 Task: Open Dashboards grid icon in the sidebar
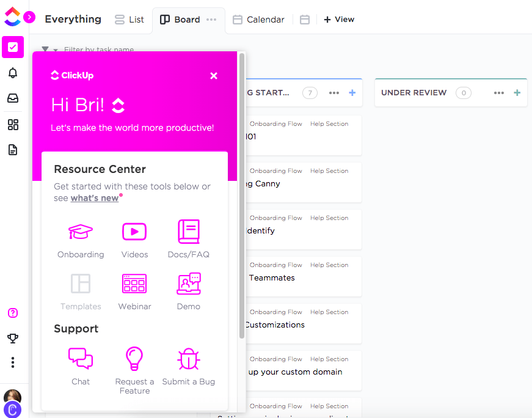(13, 125)
